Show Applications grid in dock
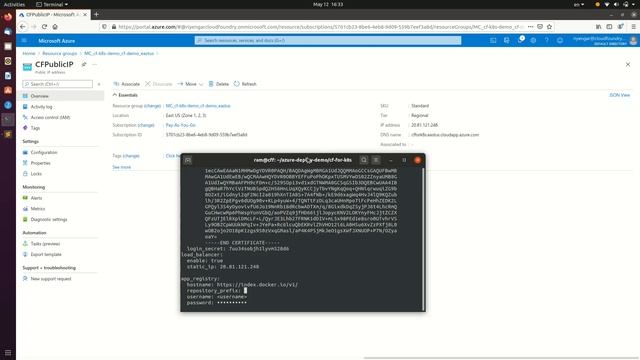Screen dimensions: 640x360 tap(8, 353)
